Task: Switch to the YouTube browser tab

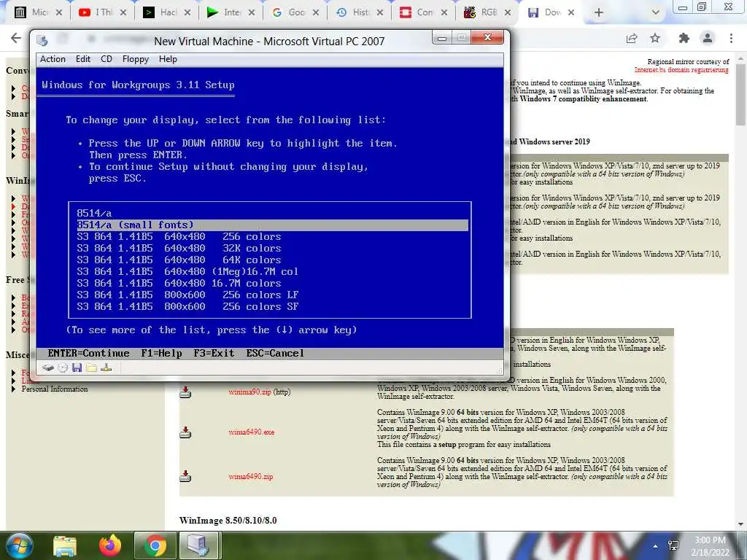Action: 102,12
